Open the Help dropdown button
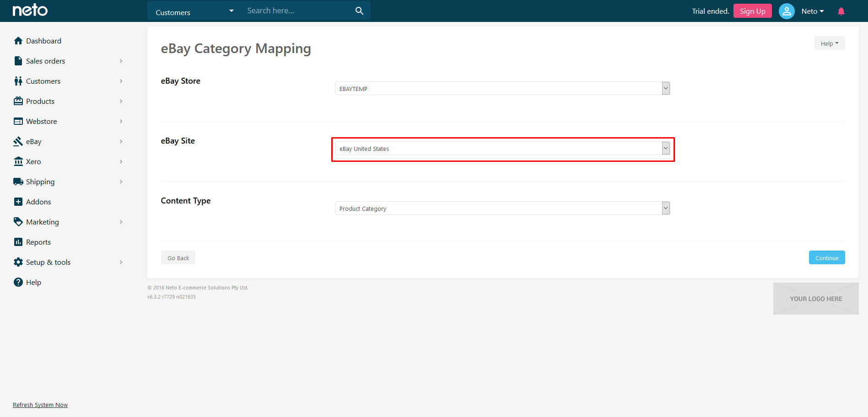Image resolution: width=868 pixels, height=417 pixels. [x=830, y=43]
